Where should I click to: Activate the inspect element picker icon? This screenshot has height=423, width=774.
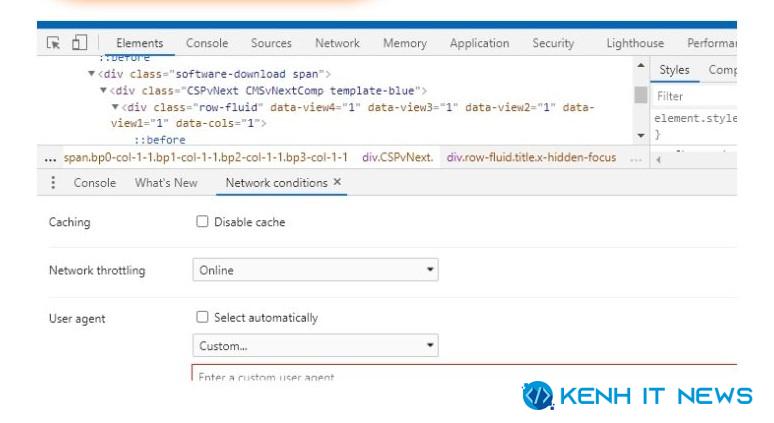point(53,43)
